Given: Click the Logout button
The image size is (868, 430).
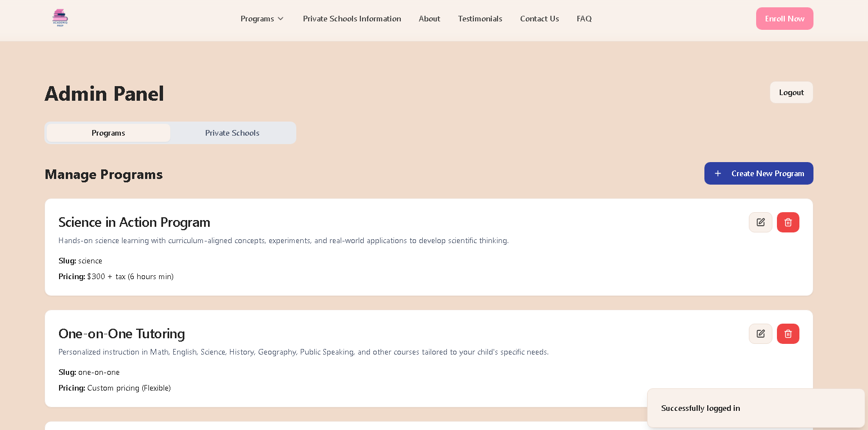Looking at the screenshot, I should click(791, 92).
